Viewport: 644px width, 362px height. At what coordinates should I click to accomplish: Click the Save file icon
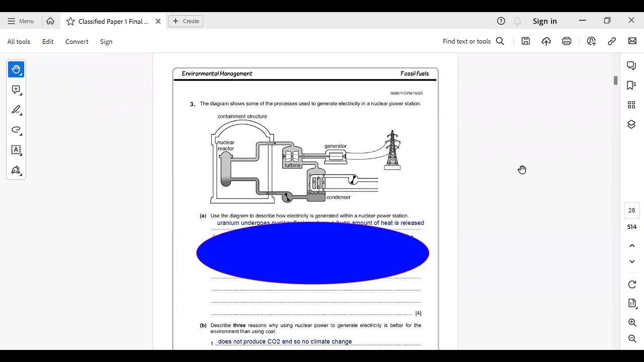pos(526,41)
